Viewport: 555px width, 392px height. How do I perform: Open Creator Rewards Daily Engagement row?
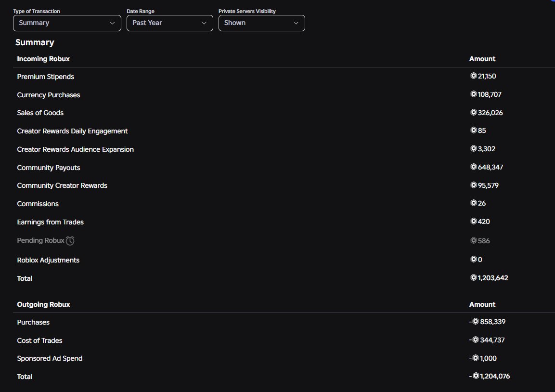pyautogui.click(x=284, y=131)
